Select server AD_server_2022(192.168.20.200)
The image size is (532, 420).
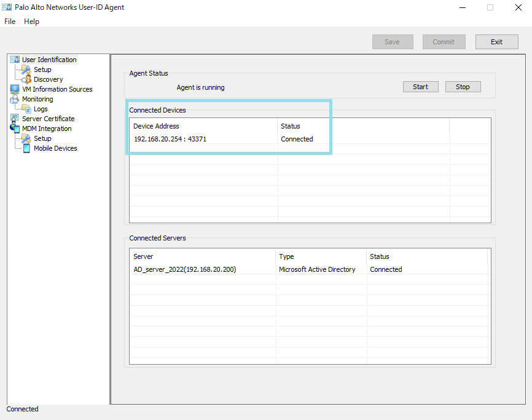click(184, 269)
